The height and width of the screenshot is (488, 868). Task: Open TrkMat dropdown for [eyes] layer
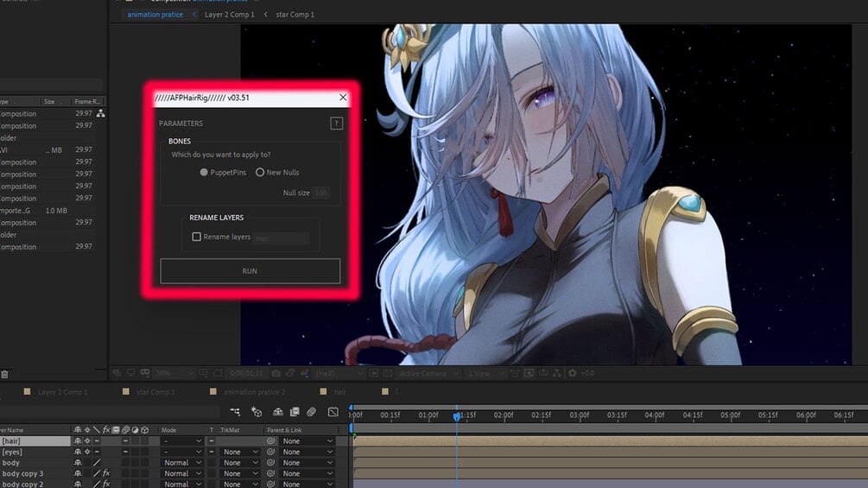[240, 452]
